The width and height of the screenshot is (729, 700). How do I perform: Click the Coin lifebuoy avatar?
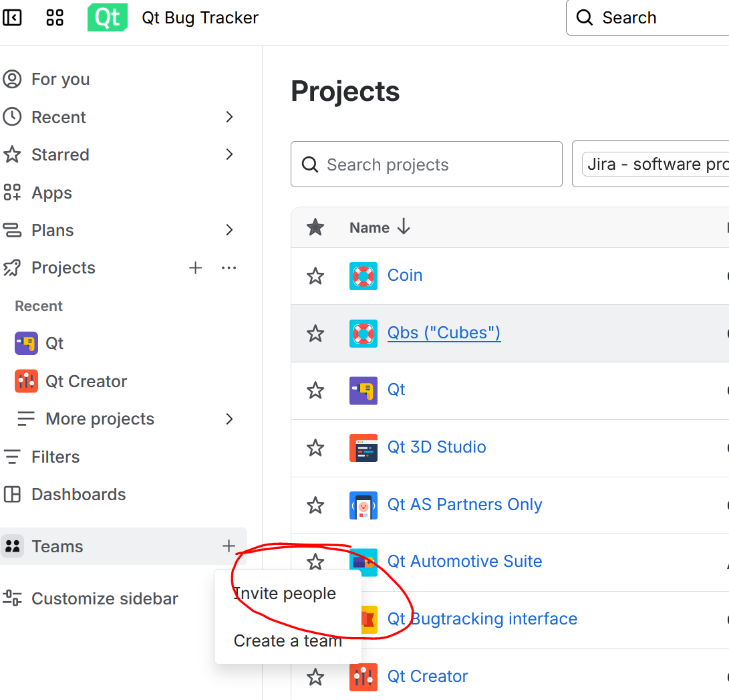click(x=363, y=276)
